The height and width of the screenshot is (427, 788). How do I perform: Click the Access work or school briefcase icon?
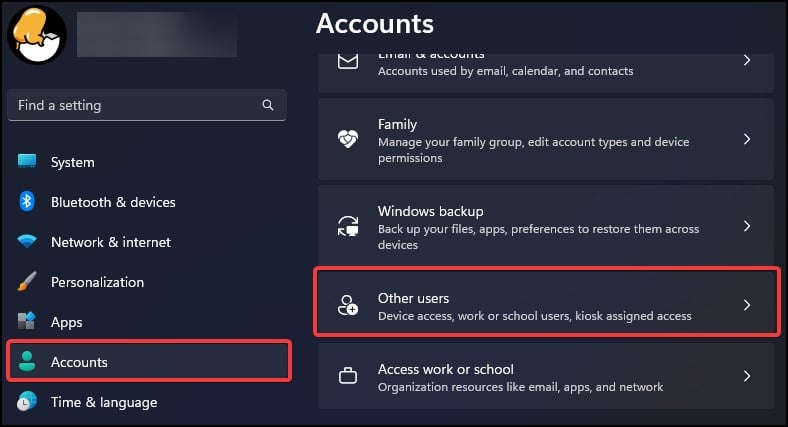click(x=348, y=377)
